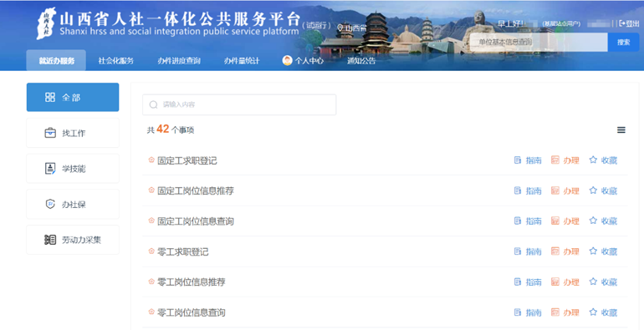Click the 学技能 certificate icon
The height and width of the screenshot is (330, 644).
coord(50,168)
